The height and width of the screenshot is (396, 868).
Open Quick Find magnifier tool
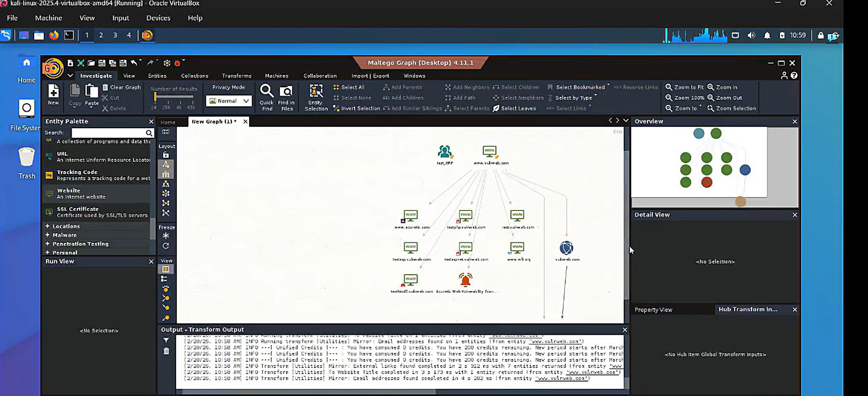click(266, 91)
